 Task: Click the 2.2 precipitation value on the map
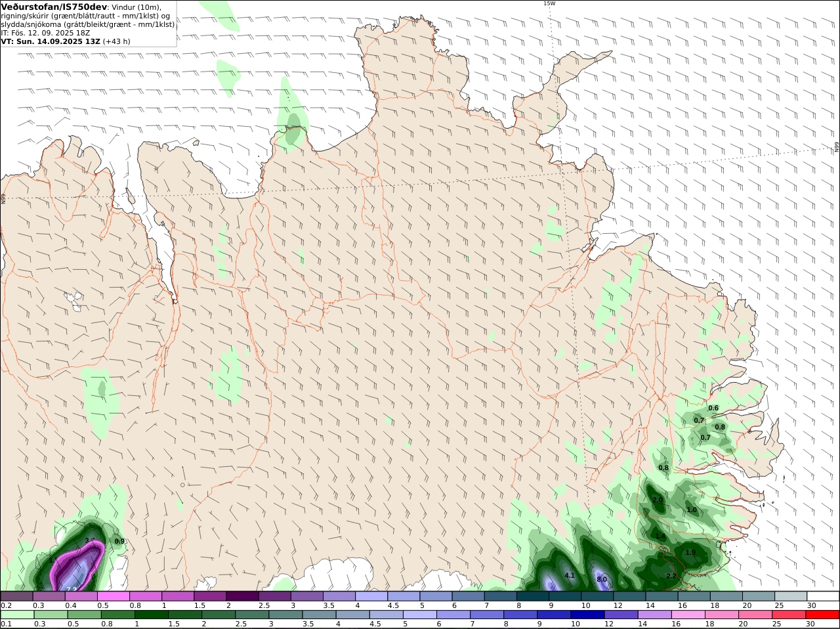pyautogui.click(x=671, y=576)
